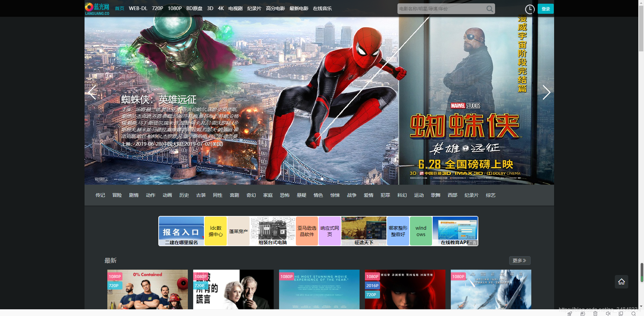The height and width of the screenshot is (316, 644).
Task: Open the WEB-DL nav item
Action: coord(138,8)
